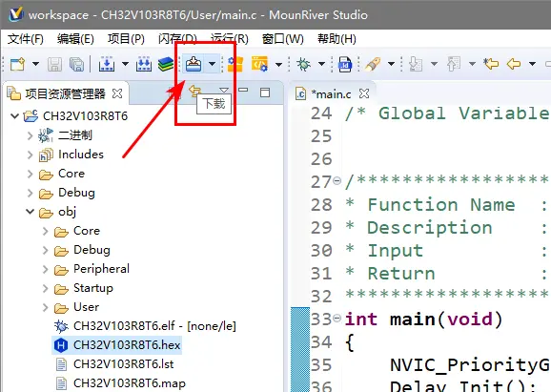Viewport: 551px width, 392px height.
Task: Collapse the CH32V103R8T6 project node
Action: pyautogui.click(x=14, y=115)
